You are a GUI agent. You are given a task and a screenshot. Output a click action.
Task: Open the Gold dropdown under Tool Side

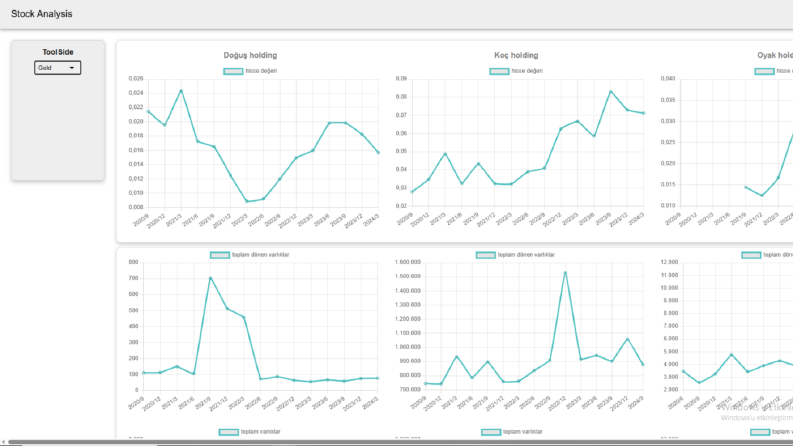tap(57, 68)
